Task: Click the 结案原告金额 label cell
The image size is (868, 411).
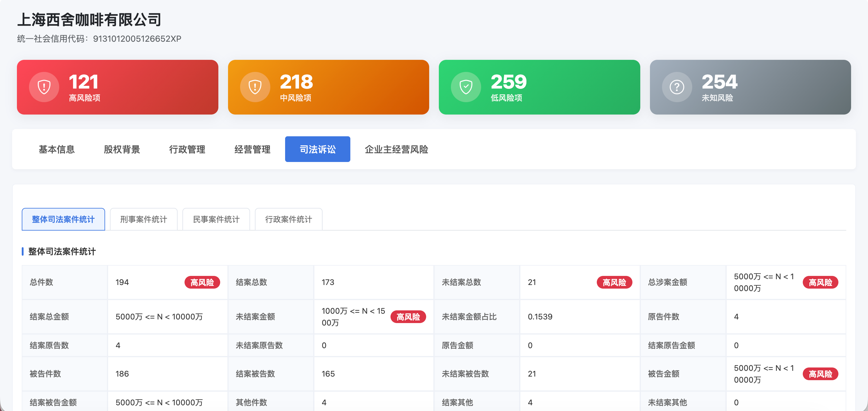Action: click(683, 345)
